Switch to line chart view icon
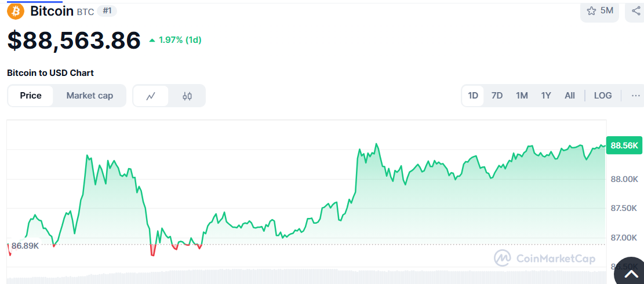 pyautogui.click(x=151, y=96)
